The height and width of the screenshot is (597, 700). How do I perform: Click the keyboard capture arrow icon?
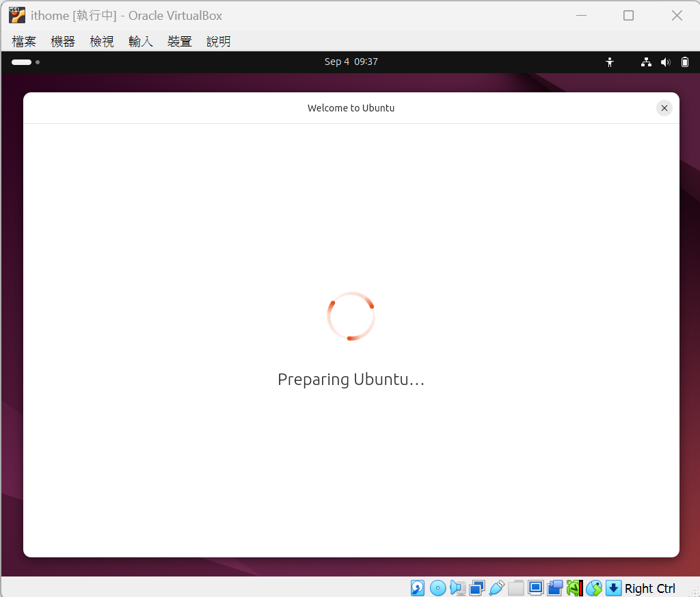click(613, 587)
